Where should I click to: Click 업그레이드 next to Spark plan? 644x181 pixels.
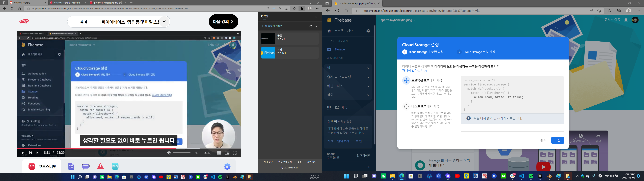[x=363, y=156]
